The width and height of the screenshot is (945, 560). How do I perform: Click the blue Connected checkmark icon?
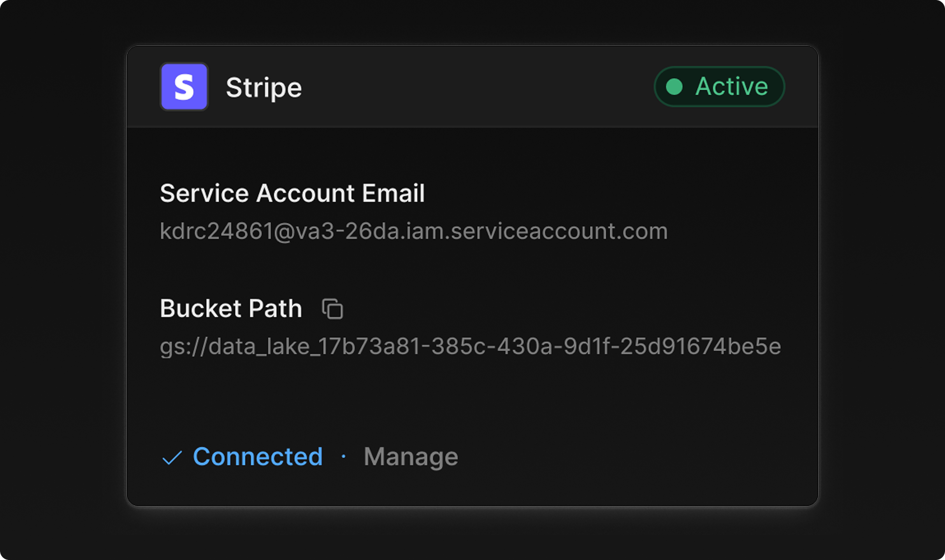pos(172,457)
